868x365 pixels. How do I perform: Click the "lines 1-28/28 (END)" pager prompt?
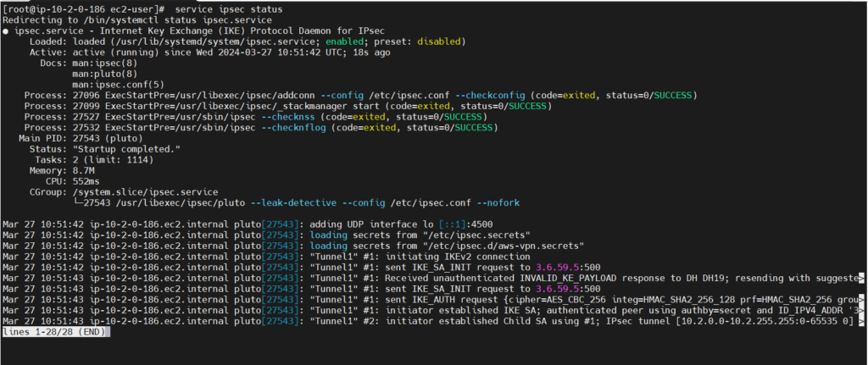click(56, 332)
